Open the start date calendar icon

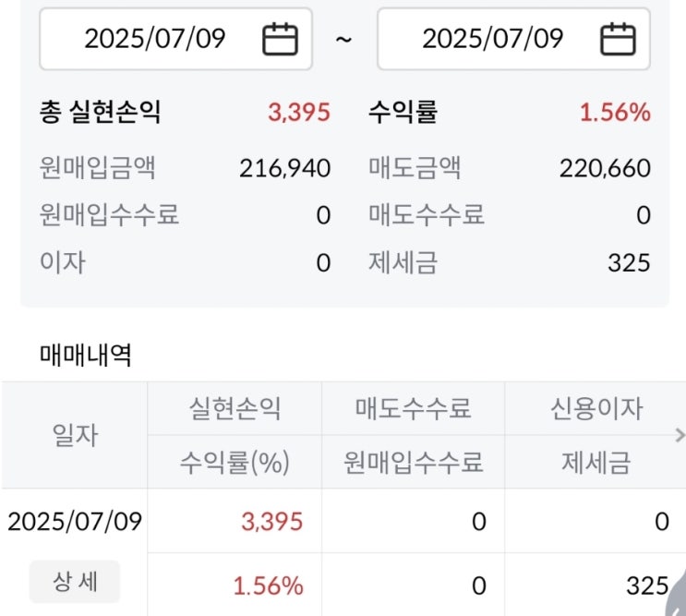pyautogui.click(x=280, y=39)
